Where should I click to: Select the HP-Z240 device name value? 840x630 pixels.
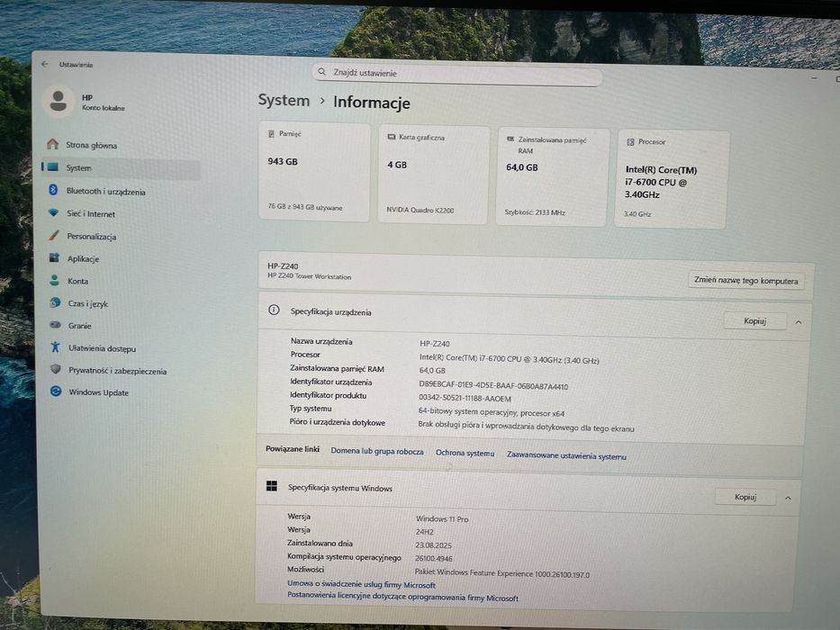point(435,344)
